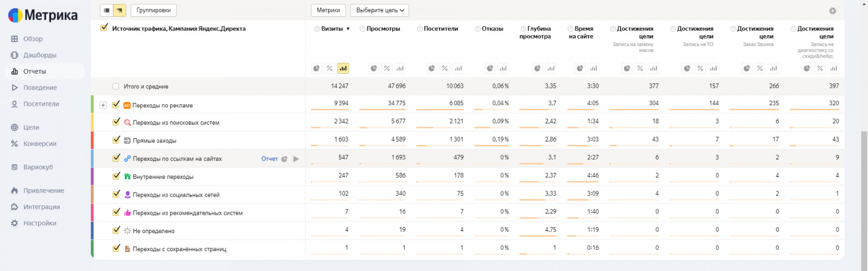Open table settings gear icon
The width and height of the screenshot is (868, 271).
tap(832, 11)
